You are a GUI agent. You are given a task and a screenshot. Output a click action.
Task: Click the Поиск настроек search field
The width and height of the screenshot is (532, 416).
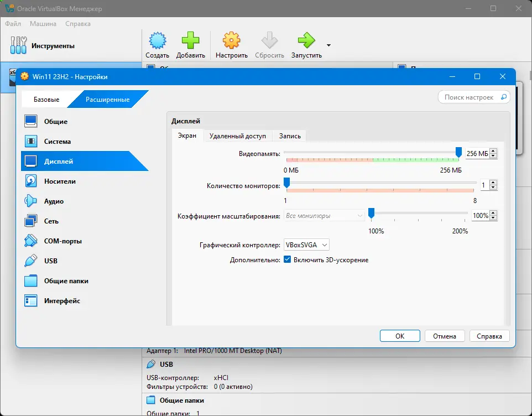point(473,97)
